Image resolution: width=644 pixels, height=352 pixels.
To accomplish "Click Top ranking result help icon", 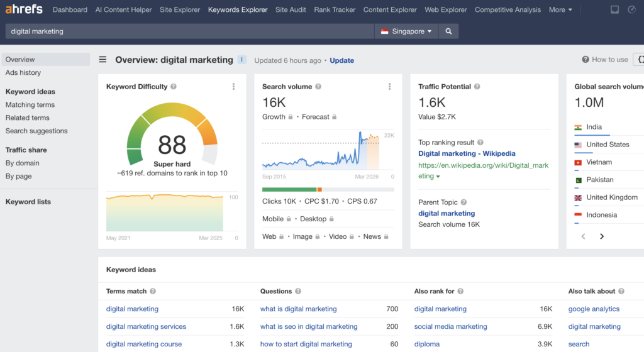I will click(480, 142).
